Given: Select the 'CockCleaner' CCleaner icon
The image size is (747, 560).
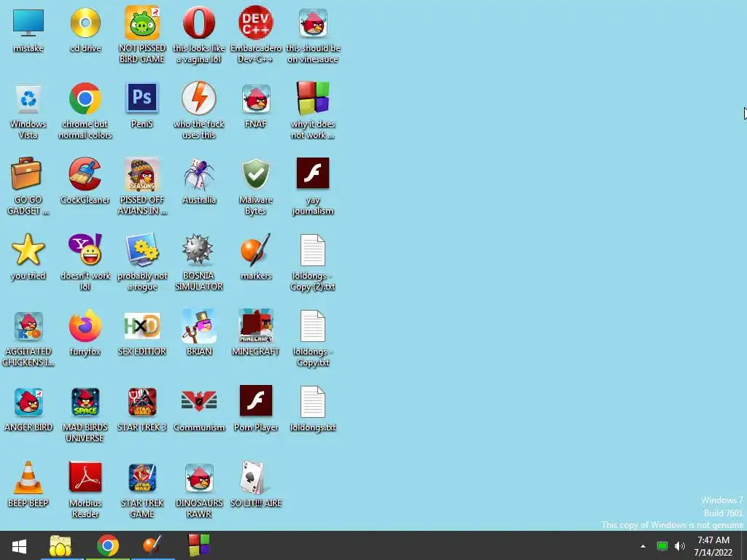Looking at the screenshot, I should pyautogui.click(x=85, y=174).
